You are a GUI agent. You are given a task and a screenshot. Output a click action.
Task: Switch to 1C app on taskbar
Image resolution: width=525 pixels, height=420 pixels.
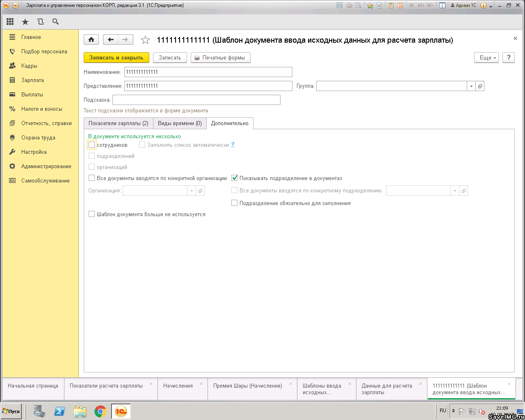[x=121, y=411]
